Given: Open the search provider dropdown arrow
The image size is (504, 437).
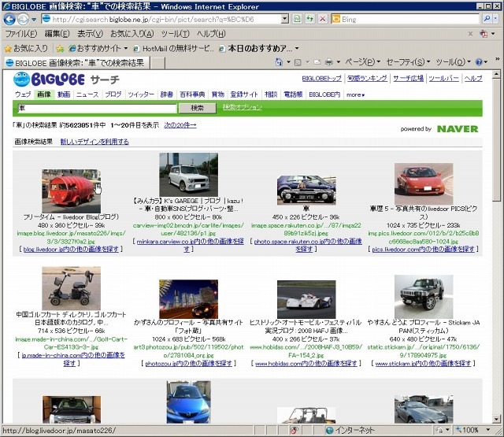Looking at the screenshot, I should [495, 19].
